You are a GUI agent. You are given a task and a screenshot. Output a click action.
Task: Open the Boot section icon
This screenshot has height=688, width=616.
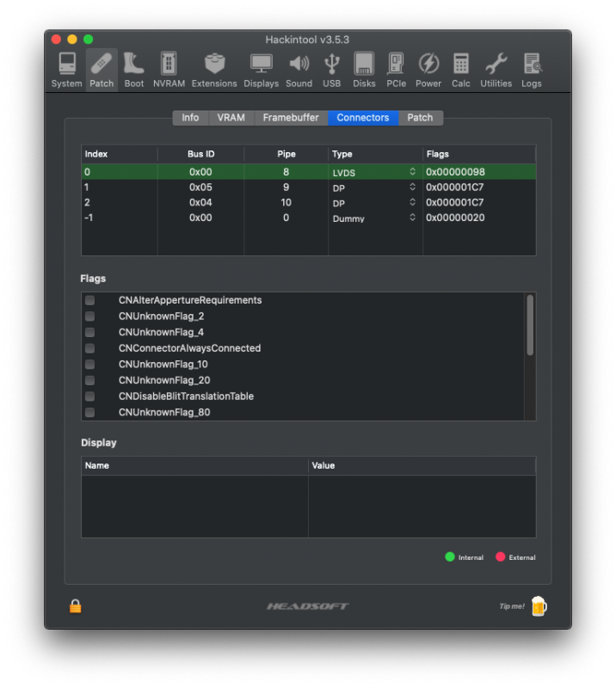133,70
